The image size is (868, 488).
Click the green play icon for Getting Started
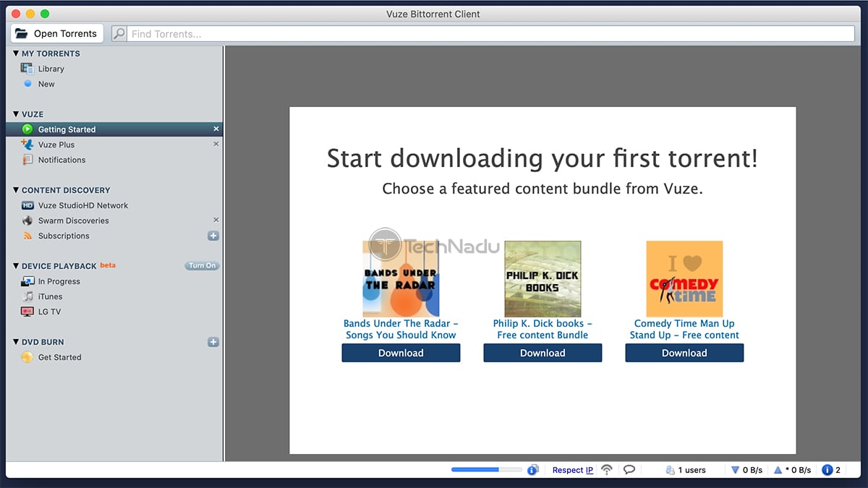(27, 129)
